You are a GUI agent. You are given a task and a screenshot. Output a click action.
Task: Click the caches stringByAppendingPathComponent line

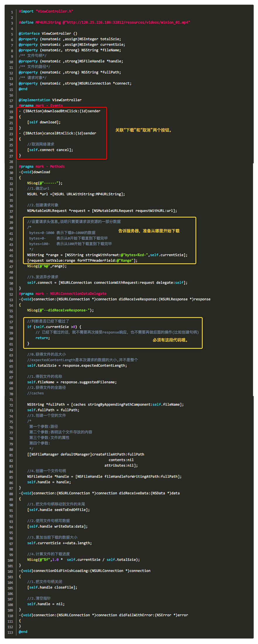105,405
